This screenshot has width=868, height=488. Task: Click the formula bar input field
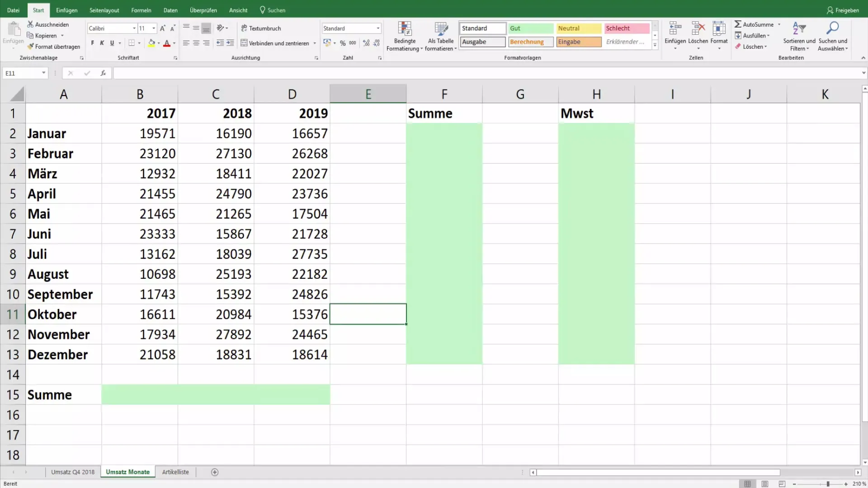tap(486, 73)
